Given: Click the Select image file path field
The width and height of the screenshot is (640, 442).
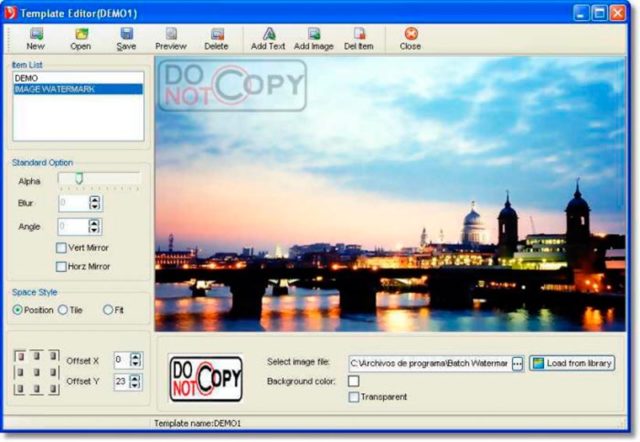Looking at the screenshot, I should 429,363.
